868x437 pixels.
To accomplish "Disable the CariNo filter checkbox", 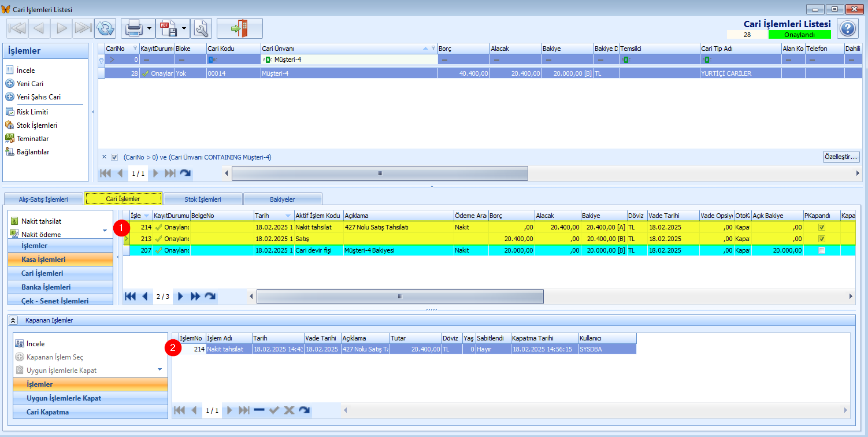I will [x=114, y=157].
